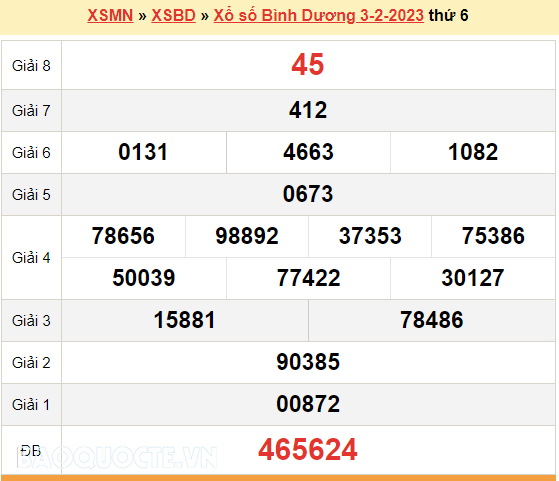Viewport: 559px width, 481px height.
Task: Select the Giải 1 number 00872
Action: coord(308,404)
